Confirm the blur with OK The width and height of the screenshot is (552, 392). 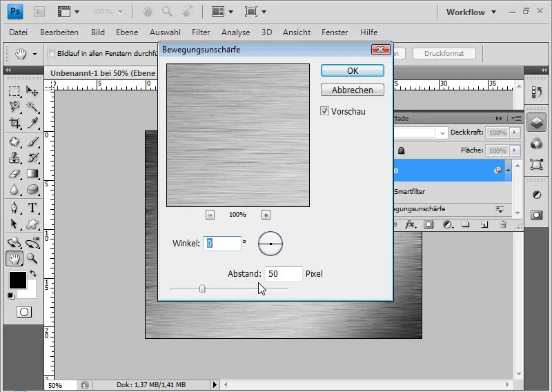(x=353, y=71)
